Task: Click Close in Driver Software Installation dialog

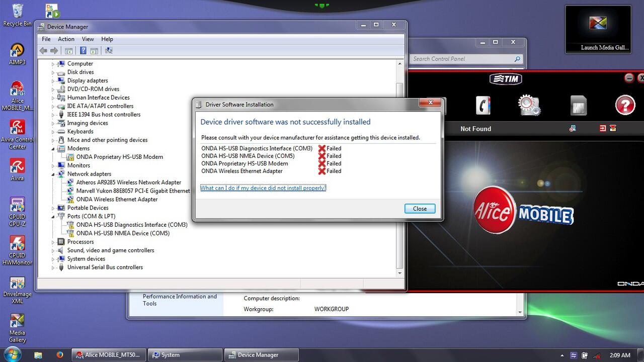Action: point(420,209)
